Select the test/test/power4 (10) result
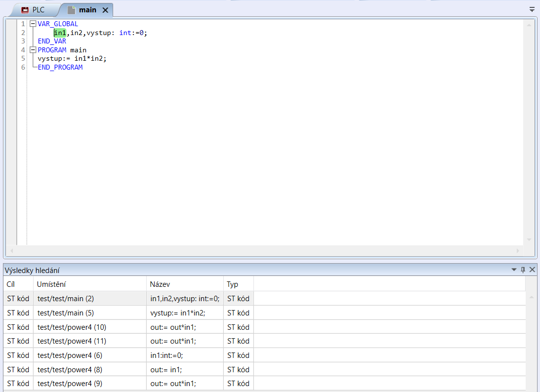The height and width of the screenshot is (392, 540). [x=264, y=327]
